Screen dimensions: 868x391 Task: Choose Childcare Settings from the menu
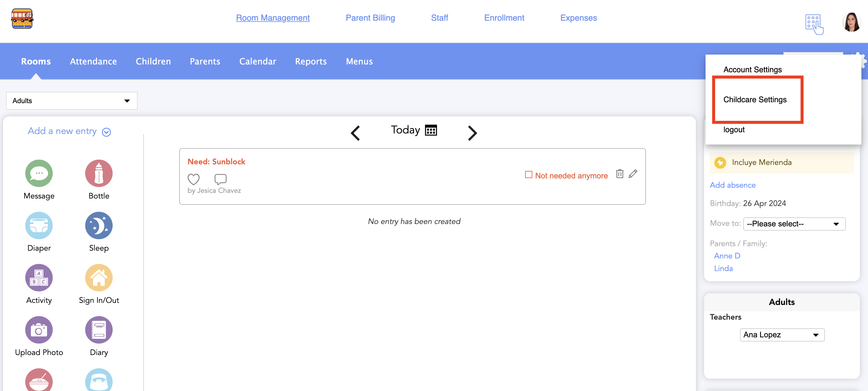pyautogui.click(x=755, y=100)
